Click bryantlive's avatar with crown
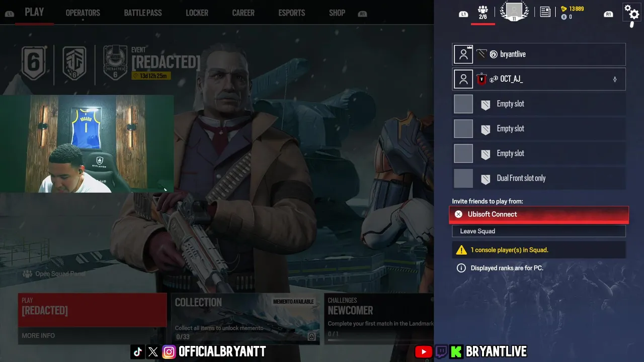 click(463, 54)
